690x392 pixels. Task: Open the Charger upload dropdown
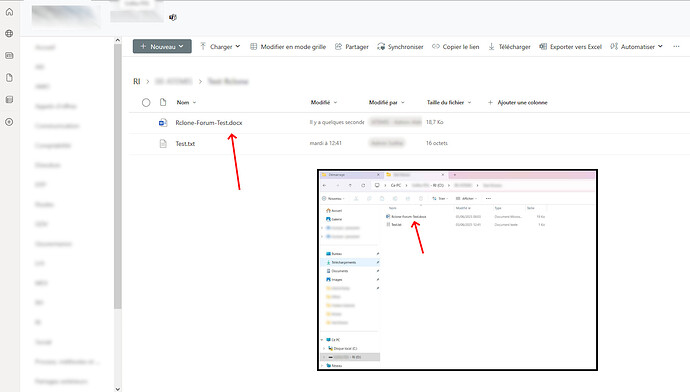tap(220, 46)
